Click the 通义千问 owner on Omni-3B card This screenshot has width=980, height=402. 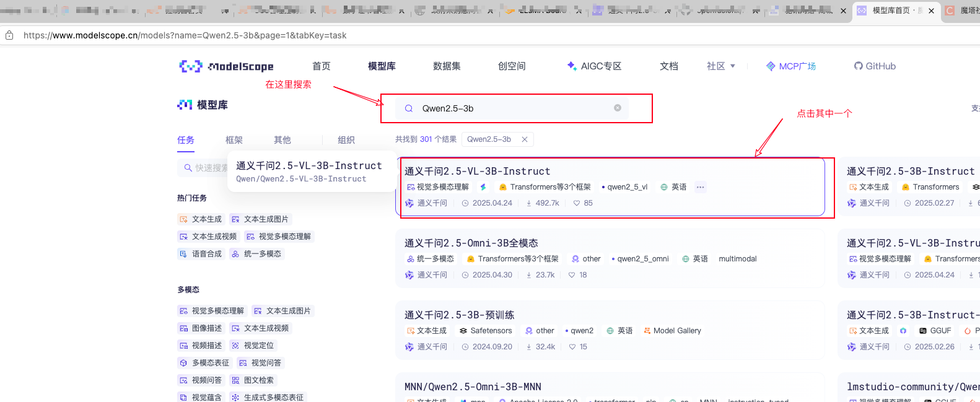click(x=426, y=275)
